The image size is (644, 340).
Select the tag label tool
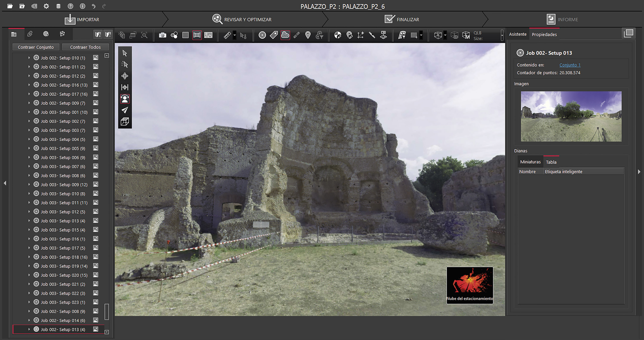tap(274, 35)
